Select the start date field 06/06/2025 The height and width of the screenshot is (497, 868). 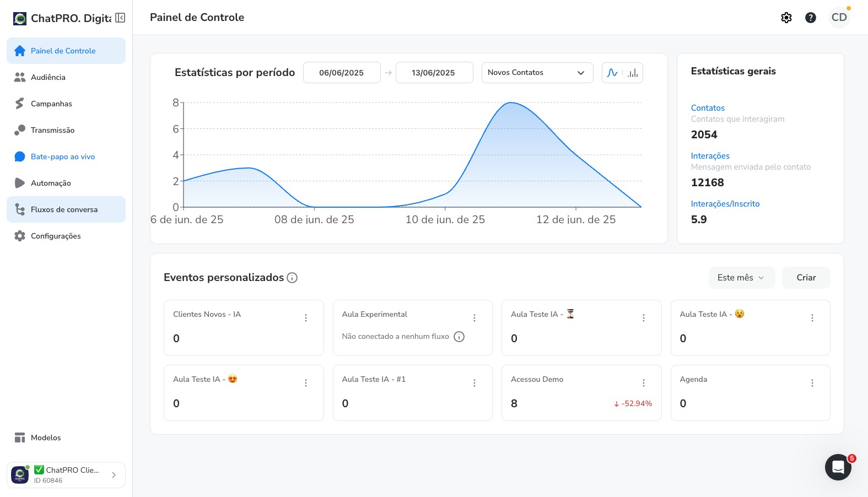[342, 73]
